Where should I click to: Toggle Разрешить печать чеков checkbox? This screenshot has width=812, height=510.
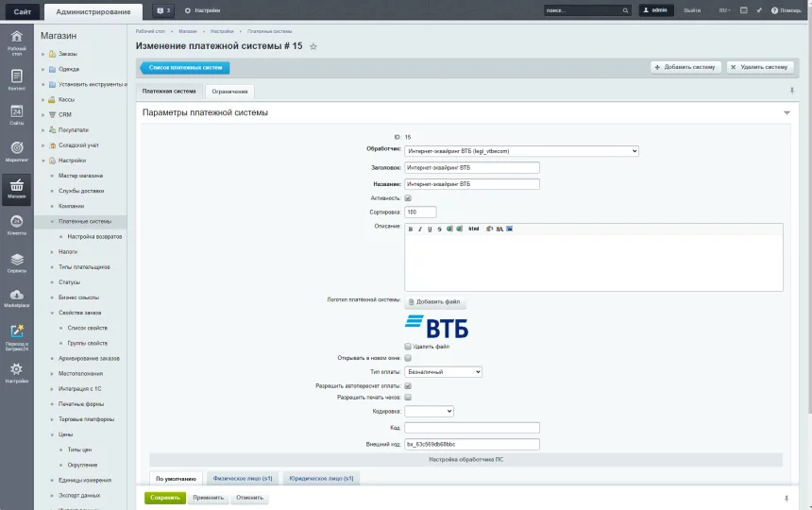(x=408, y=398)
